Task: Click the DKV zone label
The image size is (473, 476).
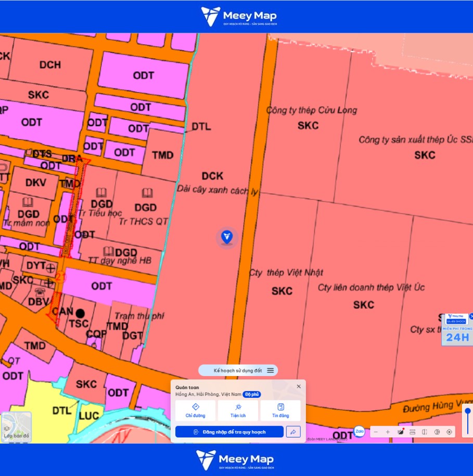Action: point(36,183)
